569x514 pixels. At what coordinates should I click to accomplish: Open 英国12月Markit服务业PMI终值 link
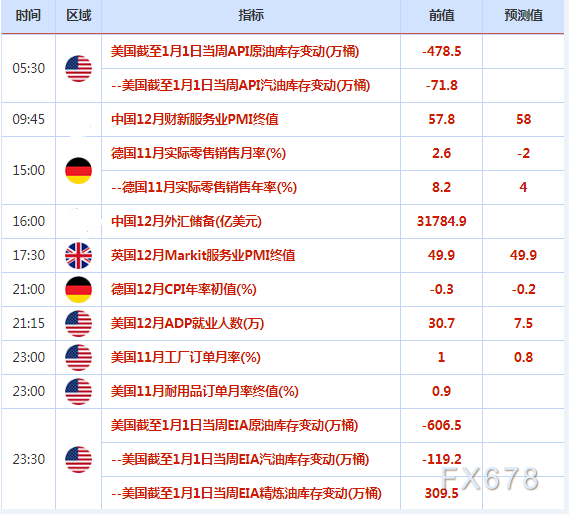(x=203, y=256)
